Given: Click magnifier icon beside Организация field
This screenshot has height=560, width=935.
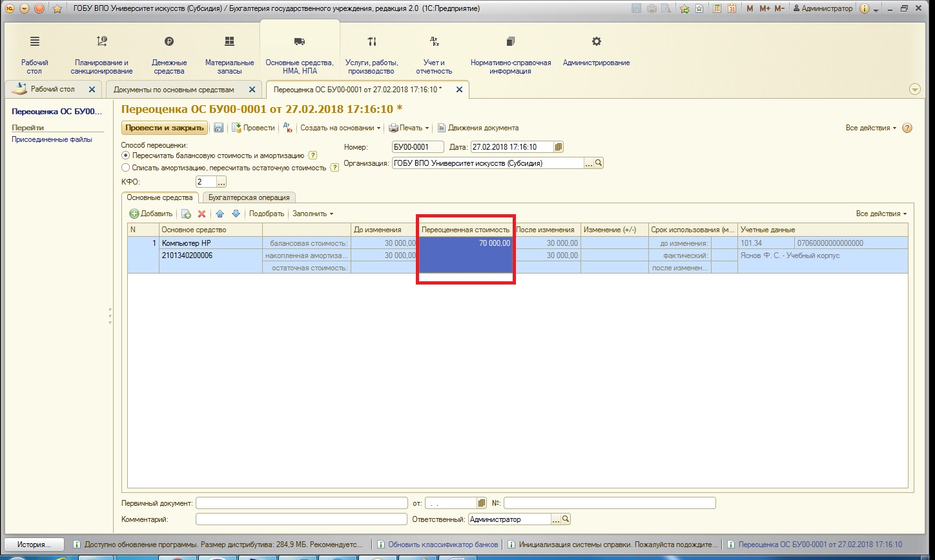Looking at the screenshot, I should click(599, 163).
